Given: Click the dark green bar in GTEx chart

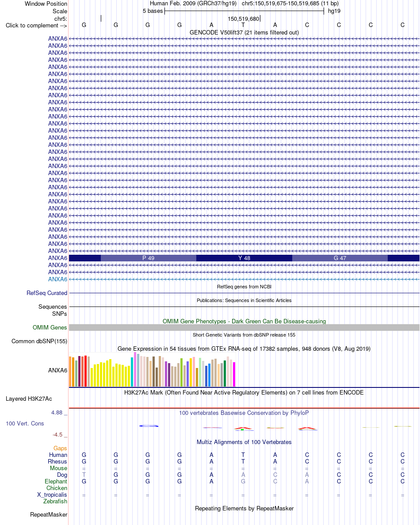Looking at the screenshot, I should [225, 374].
